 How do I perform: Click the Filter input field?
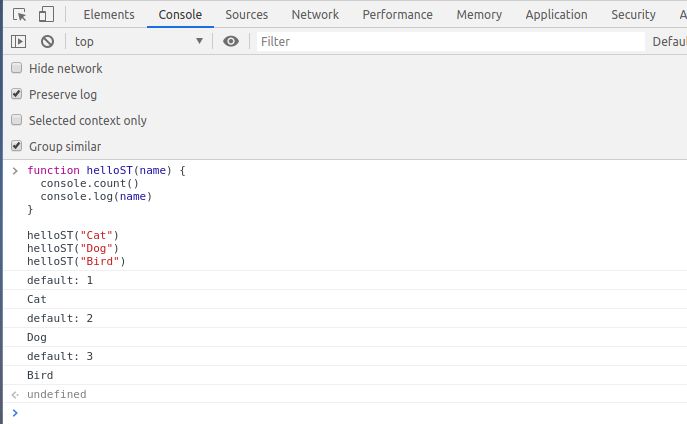pyautogui.click(x=450, y=41)
